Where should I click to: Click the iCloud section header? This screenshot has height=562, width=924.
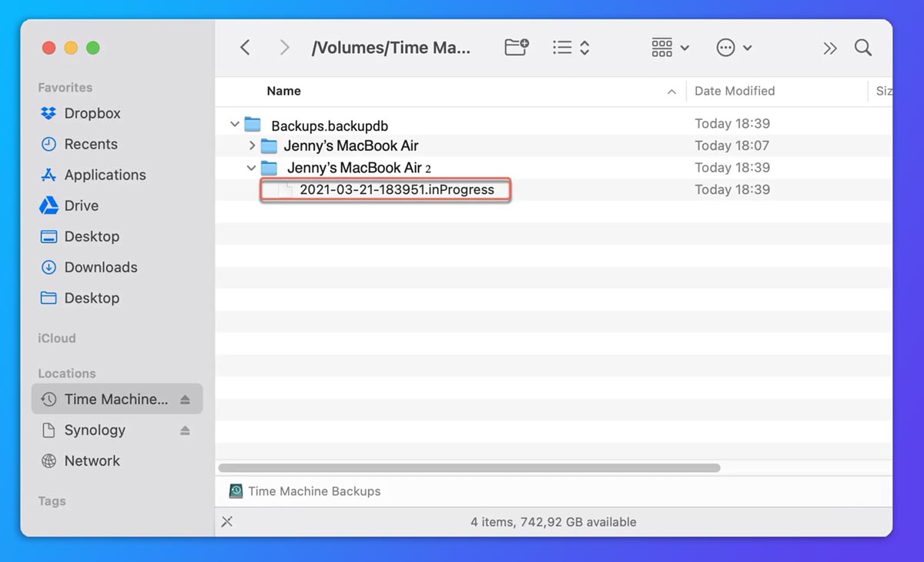[57, 338]
